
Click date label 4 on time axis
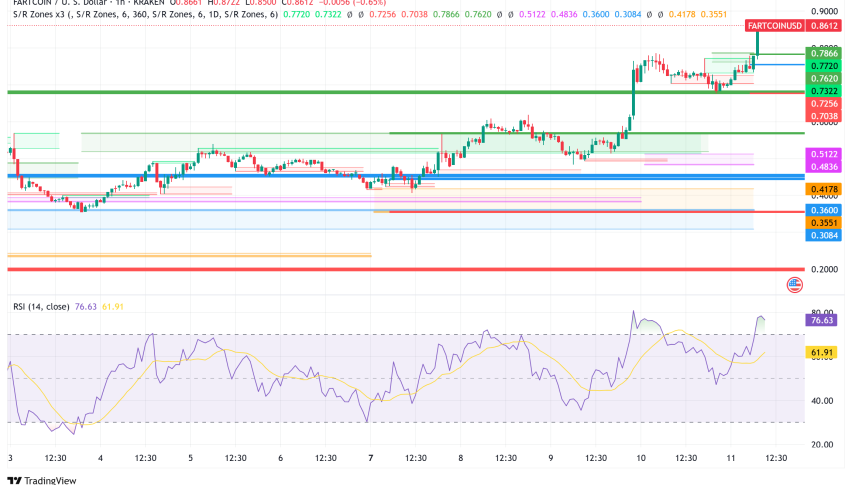(100, 458)
